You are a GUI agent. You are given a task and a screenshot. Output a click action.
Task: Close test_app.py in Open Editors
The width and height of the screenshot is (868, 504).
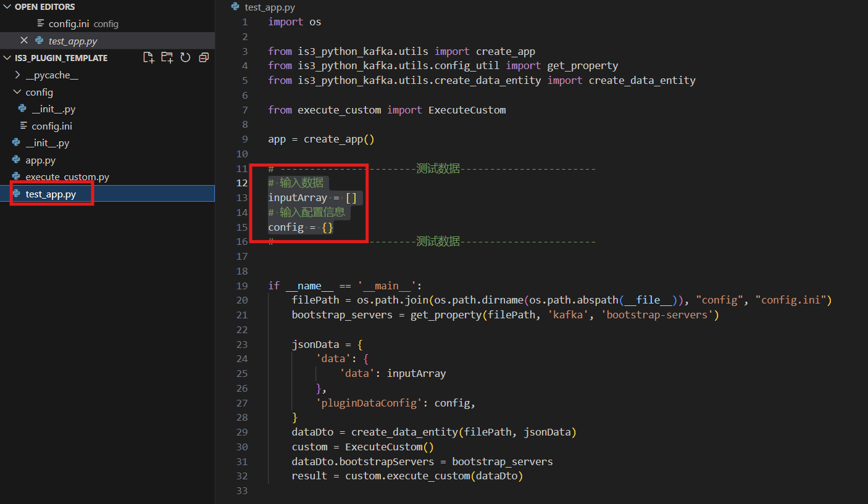[x=24, y=40]
